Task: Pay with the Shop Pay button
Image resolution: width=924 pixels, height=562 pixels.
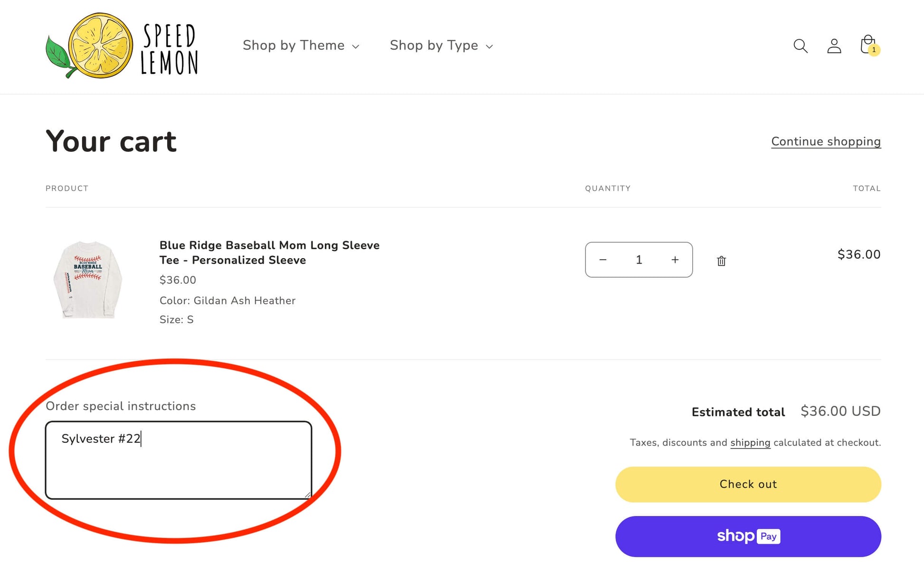Action: [x=748, y=536]
